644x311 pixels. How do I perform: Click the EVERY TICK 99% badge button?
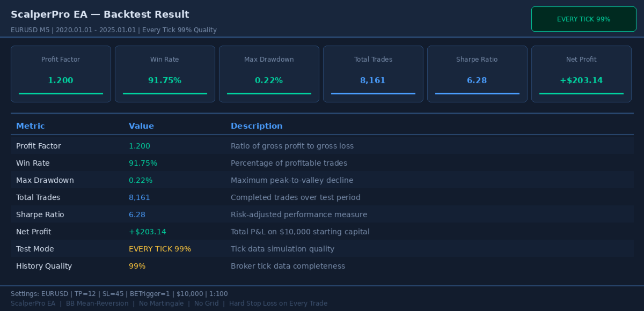tap(583, 19)
